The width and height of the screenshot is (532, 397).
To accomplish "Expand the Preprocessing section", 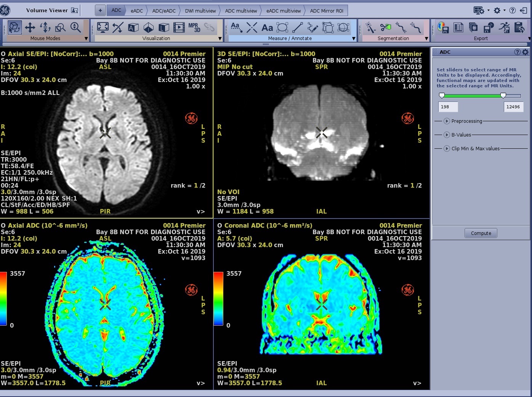I will click(447, 121).
